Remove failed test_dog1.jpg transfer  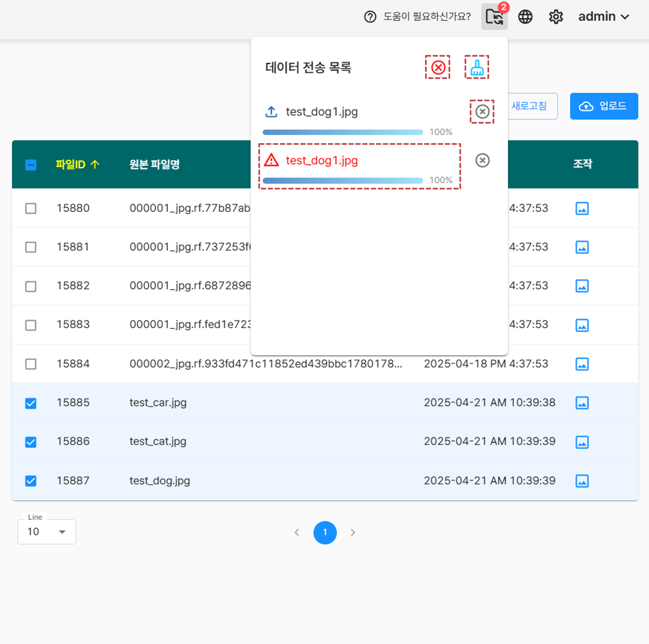point(482,160)
